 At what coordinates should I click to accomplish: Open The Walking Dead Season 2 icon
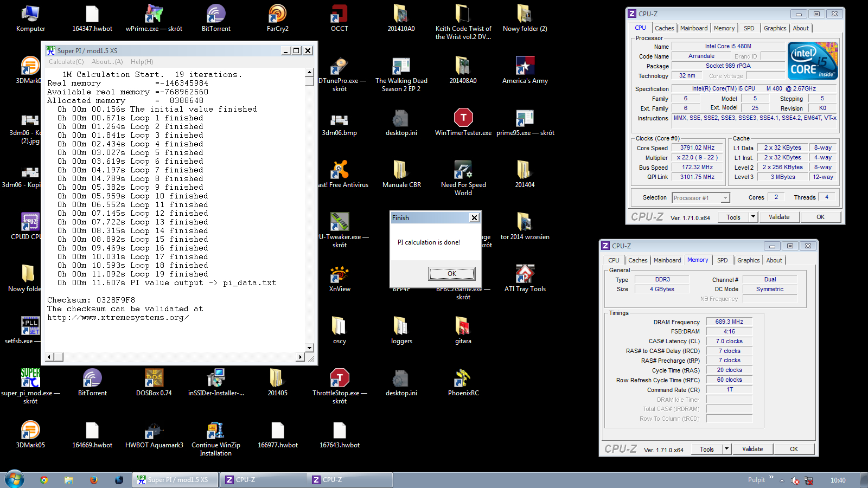coord(401,66)
